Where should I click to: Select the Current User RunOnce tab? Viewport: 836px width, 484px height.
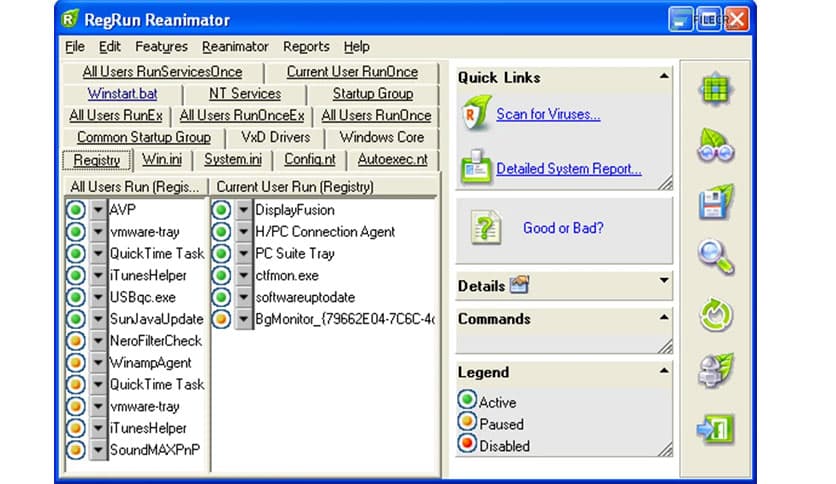pos(352,72)
